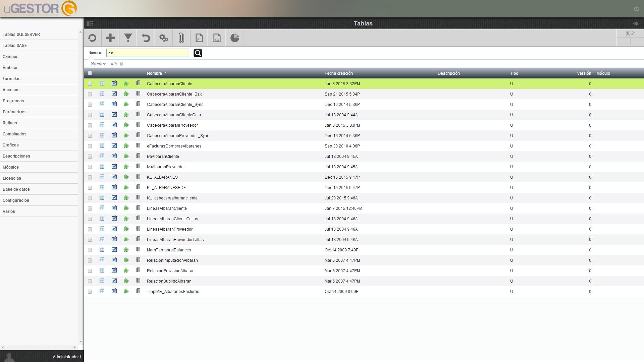Viewport: 644px width, 362px height.
Task: Open the KL_ALBARANESPDF table name
Action: [x=166, y=188]
